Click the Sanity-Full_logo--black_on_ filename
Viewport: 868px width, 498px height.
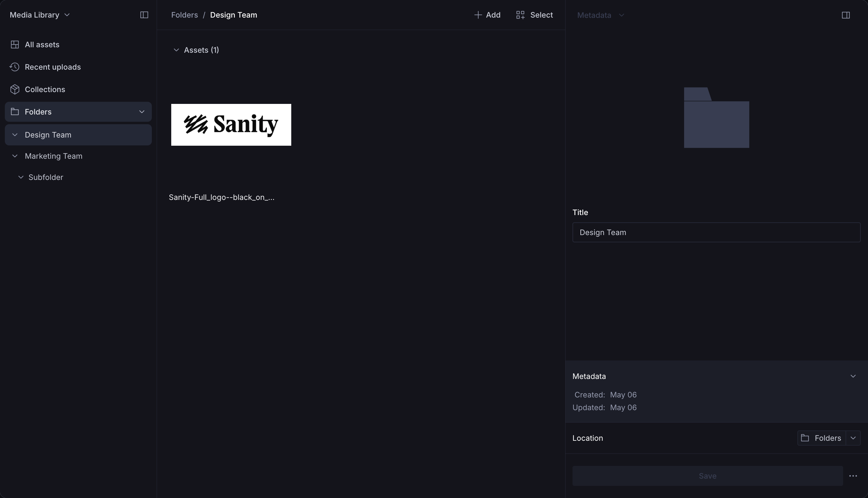click(221, 198)
